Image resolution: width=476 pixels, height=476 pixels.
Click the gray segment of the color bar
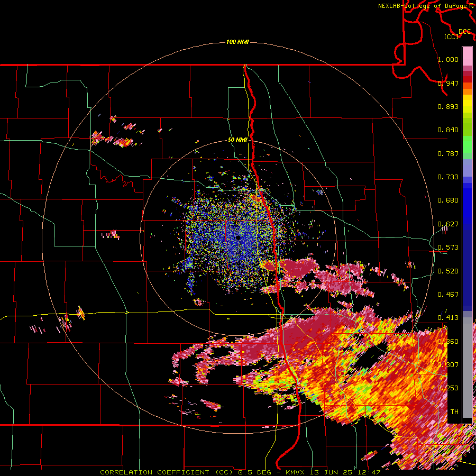click(x=467, y=368)
